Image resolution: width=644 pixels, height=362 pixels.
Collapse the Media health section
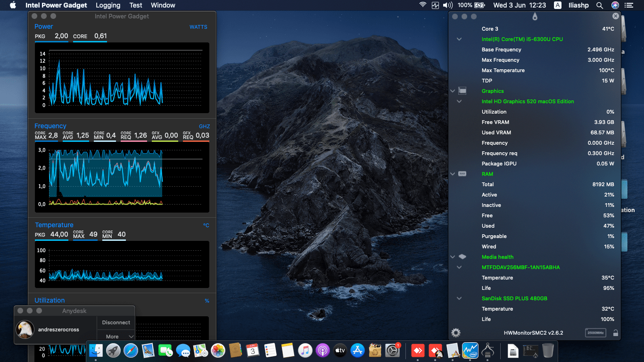tap(453, 257)
